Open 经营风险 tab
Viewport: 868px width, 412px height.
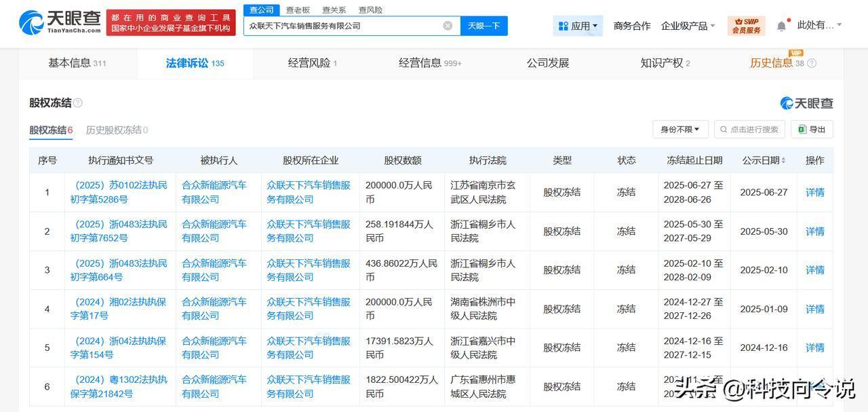pyautogui.click(x=313, y=63)
